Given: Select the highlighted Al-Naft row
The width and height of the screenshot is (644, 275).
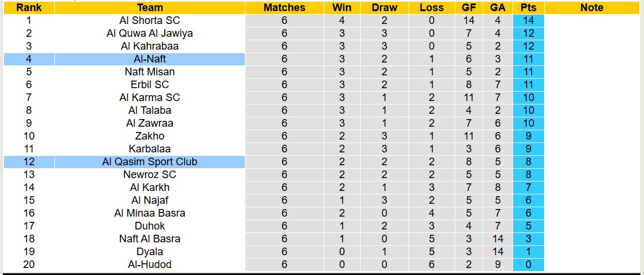Looking at the screenshot, I should [150, 59].
